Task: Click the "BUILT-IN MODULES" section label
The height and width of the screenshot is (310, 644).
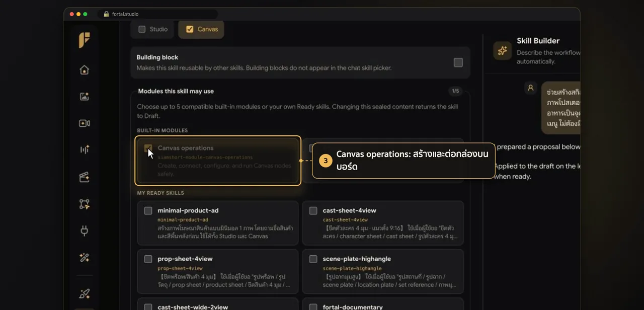Action: point(163,130)
